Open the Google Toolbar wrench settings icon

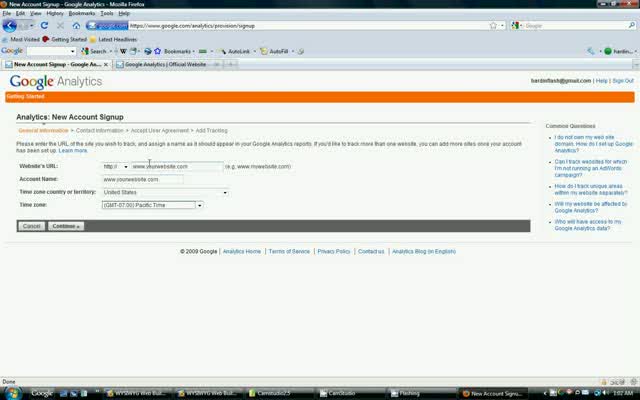(591, 51)
